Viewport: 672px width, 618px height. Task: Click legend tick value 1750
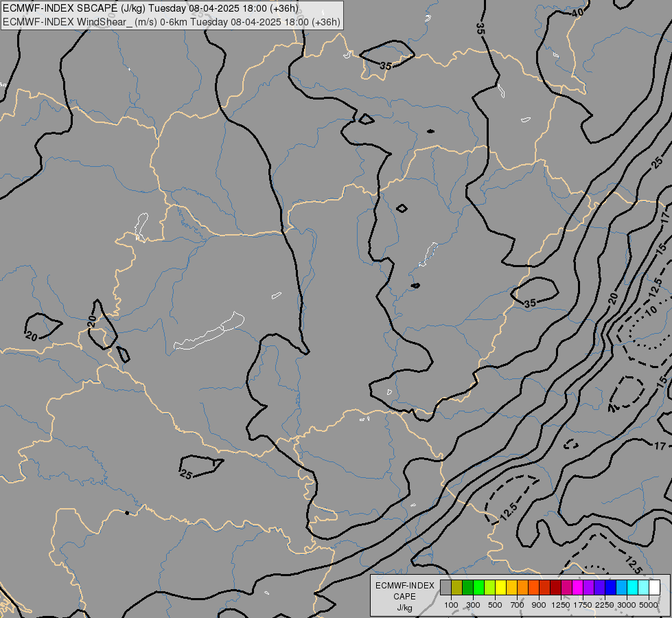(583, 605)
